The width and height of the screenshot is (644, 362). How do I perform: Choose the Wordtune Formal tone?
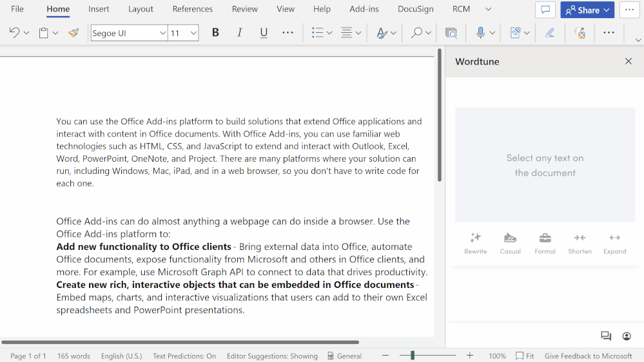[x=545, y=243]
